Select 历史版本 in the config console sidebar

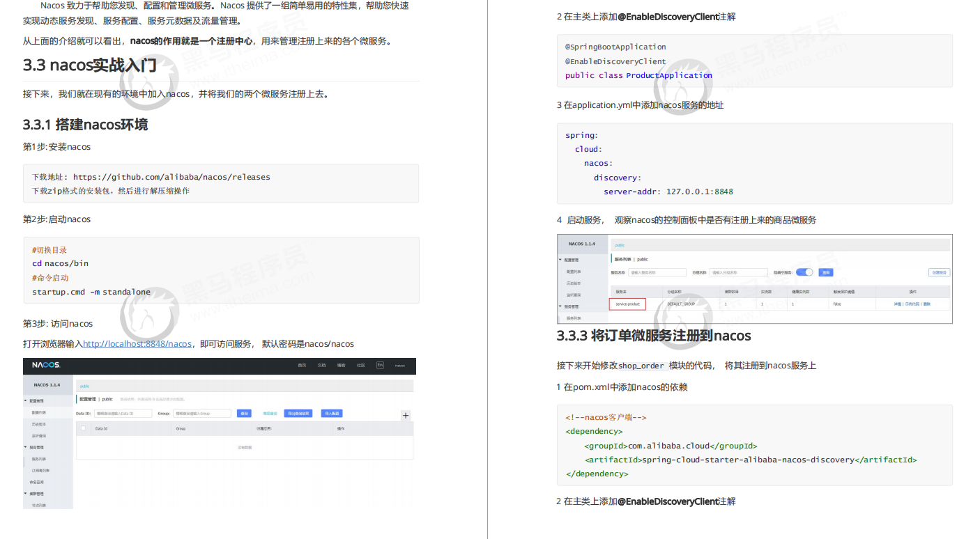[x=39, y=424]
